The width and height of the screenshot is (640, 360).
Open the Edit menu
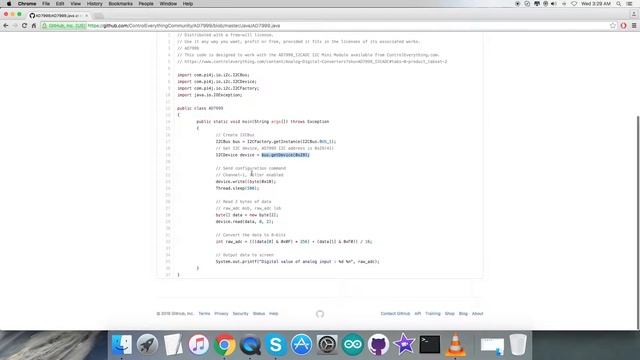pyautogui.click(x=60, y=4)
